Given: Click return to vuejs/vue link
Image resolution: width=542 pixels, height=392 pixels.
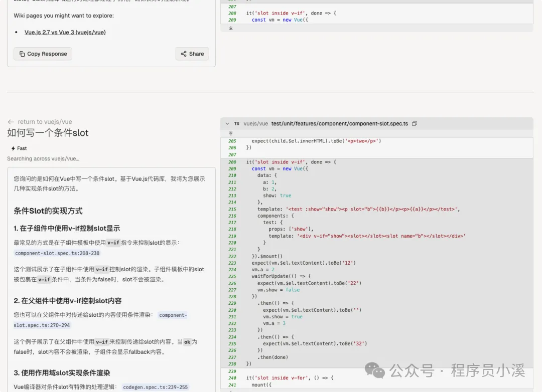Looking at the screenshot, I should point(45,122).
